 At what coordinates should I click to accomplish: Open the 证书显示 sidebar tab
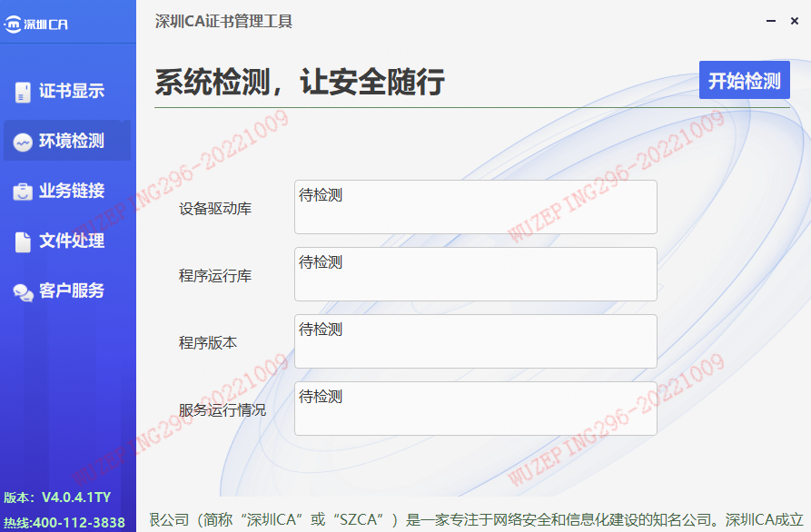(x=71, y=91)
